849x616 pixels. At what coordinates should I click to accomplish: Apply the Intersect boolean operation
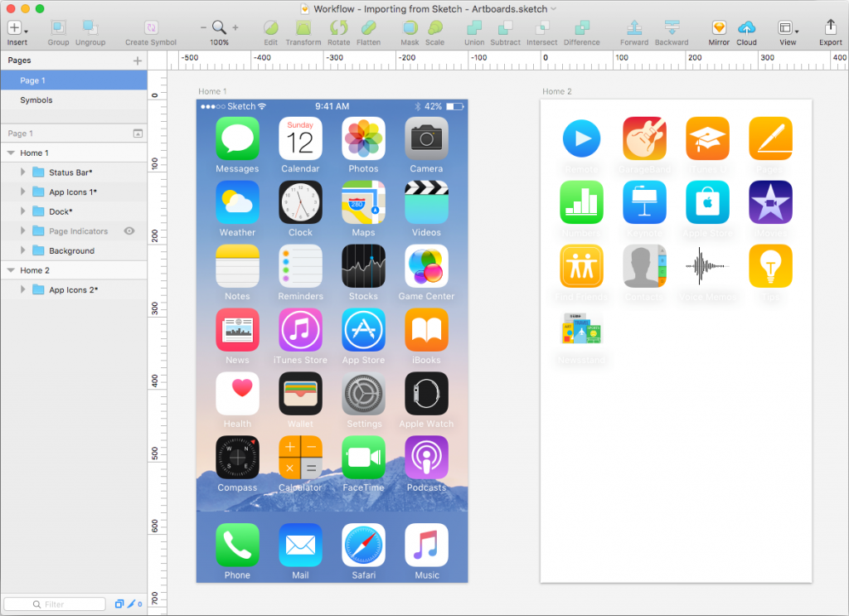click(542, 27)
